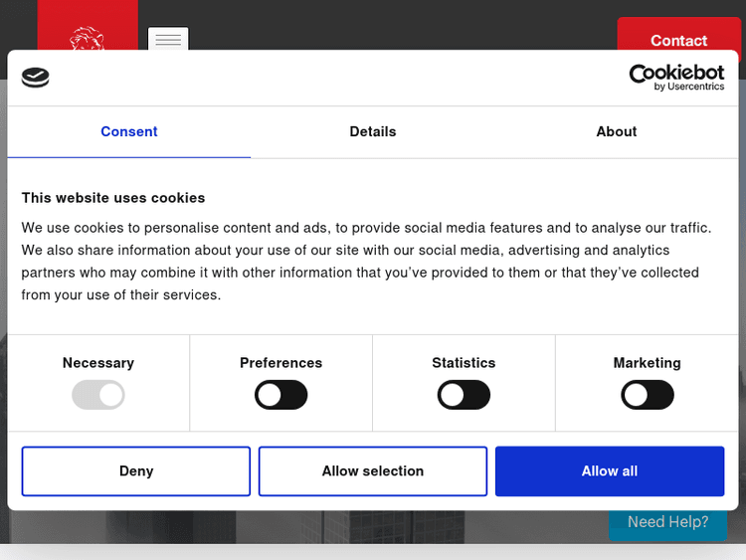Click the Need Help? chat button
Image resolution: width=746 pixels, height=560 pixels.
[668, 522]
